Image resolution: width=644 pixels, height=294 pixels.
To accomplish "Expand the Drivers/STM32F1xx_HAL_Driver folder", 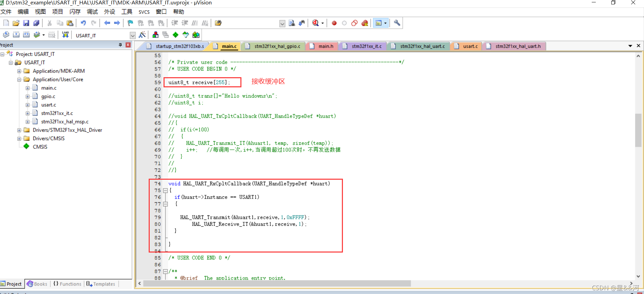I will tap(19, 130).
